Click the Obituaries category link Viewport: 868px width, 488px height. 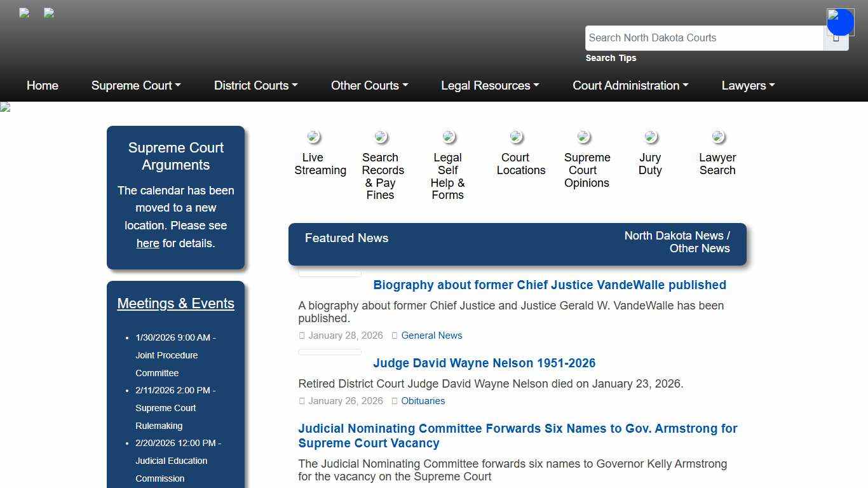click(x=423, y=401)
